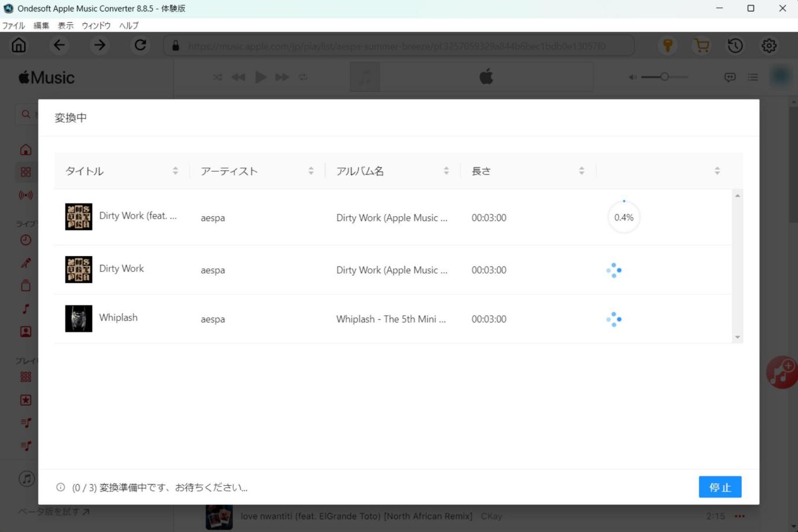The image size is (798, 532).
Task: Open the lyrics speech bubble icon
Action: click(x=730, y=77)
